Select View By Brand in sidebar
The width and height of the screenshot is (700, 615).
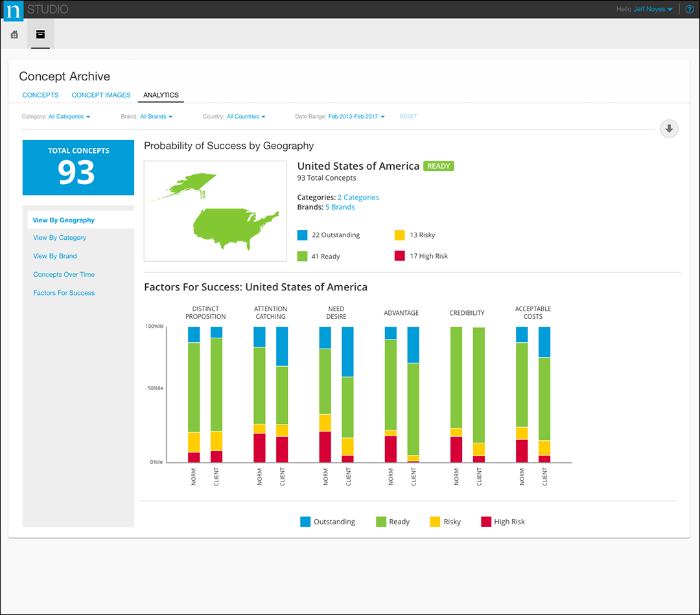[x=55, y=256]
